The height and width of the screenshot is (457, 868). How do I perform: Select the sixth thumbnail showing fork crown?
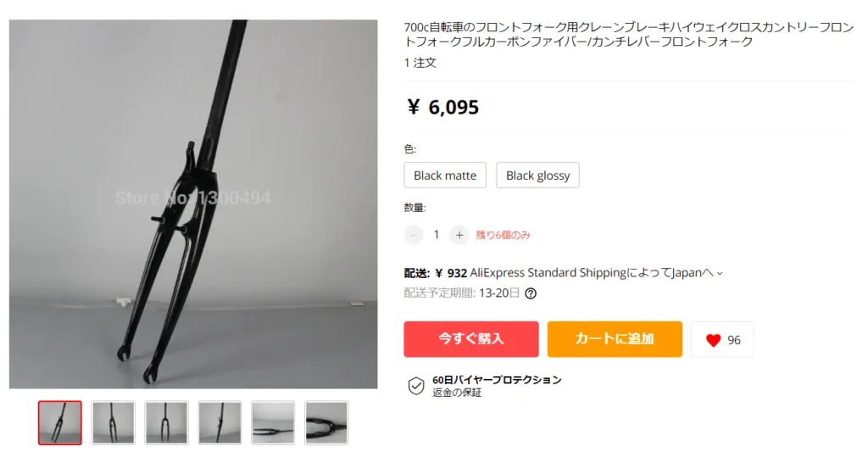[326, 422]
